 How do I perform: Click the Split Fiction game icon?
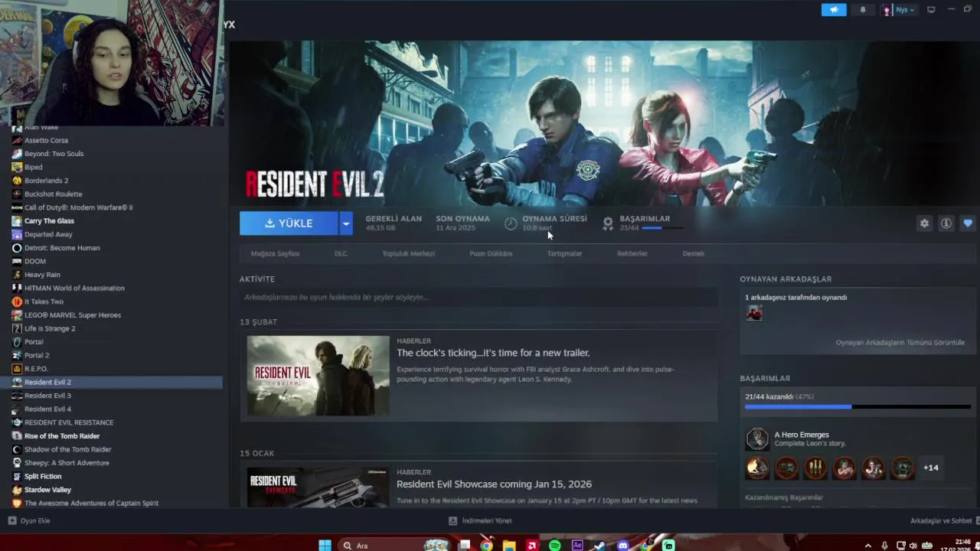click(x=17, y=476)
